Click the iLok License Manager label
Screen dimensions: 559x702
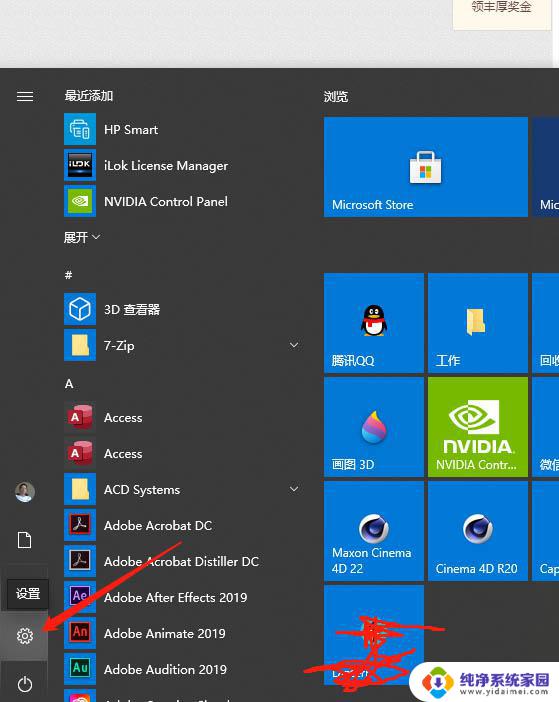coord(166,166)
